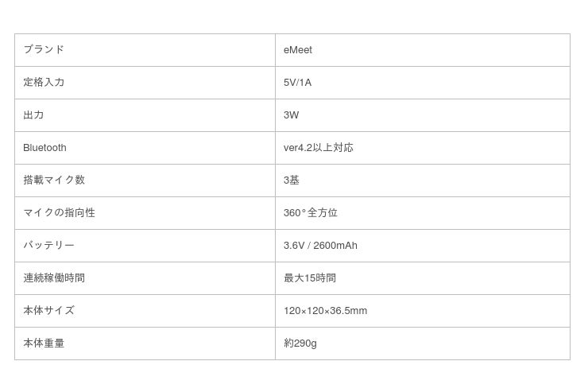Click the 約290g weight value
588x392 pixels.
click(300, 343)
